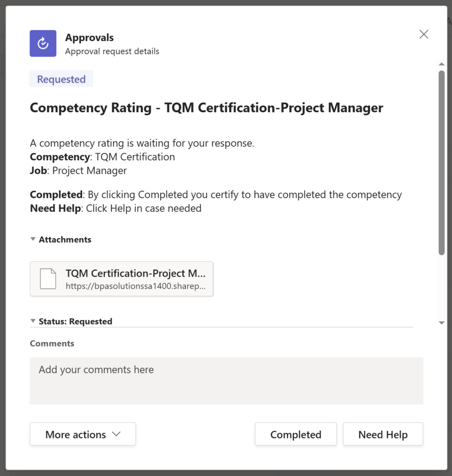452x476 pixels.
Task: Dismiss the approval details dialog
Action: pos(423,34)
